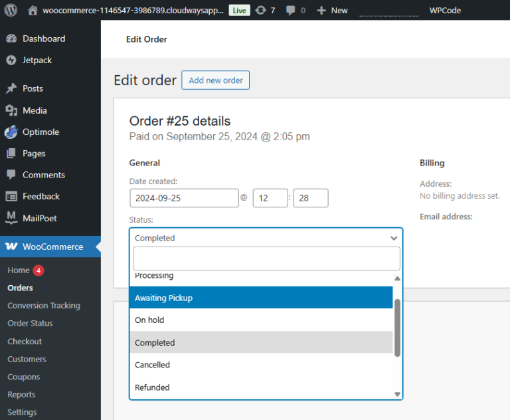This screenshot has width=510, height=420.
Task: Open the Dashboard menu
Action: 44,39
